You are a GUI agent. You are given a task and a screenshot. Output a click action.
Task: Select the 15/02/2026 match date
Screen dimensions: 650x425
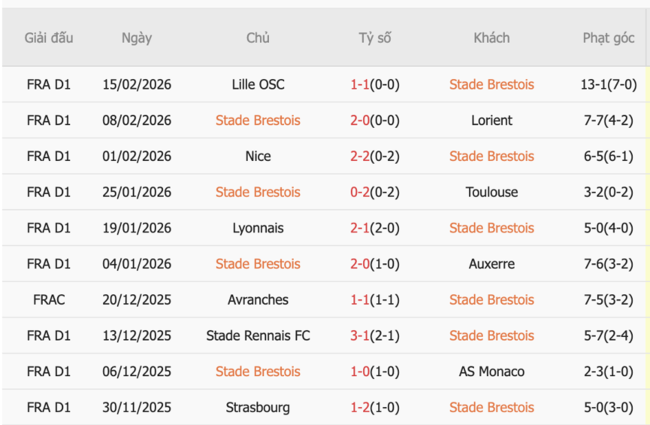(x=137, y=85)
